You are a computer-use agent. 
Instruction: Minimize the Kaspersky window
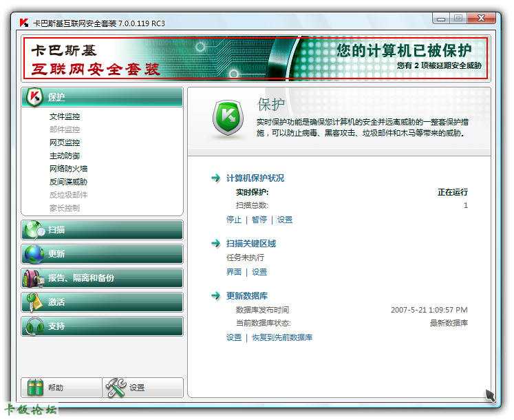pos(441,19)
